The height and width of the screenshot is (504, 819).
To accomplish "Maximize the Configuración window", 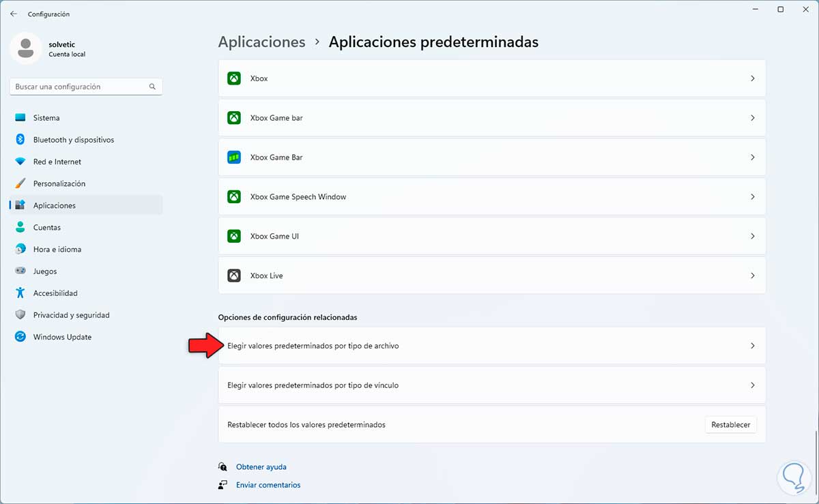I will click(x=781, y=10).
